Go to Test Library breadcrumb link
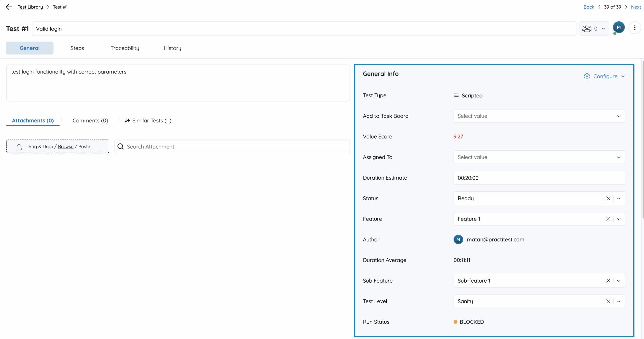This screenshot has width=644, height=339. point(30,7)
